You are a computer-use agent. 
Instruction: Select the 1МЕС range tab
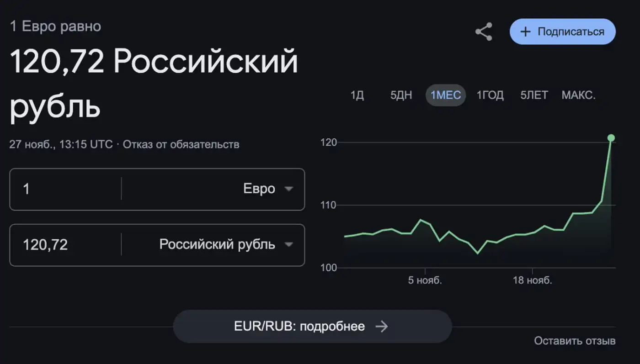click(x=446, y=95)
